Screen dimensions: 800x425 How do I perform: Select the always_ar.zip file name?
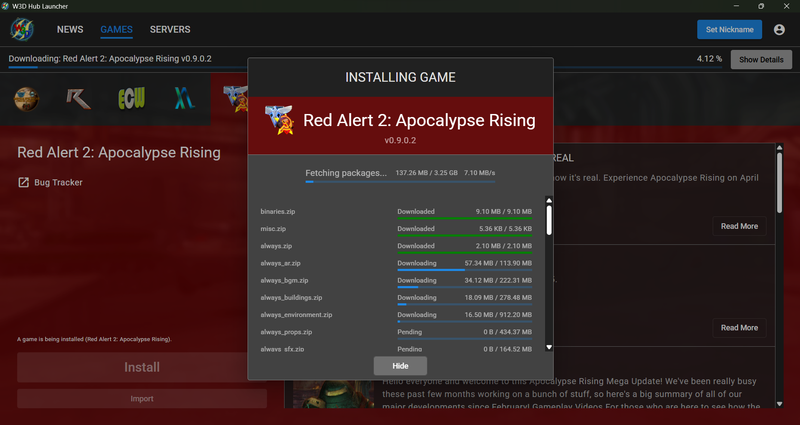[x=280, y=263]
